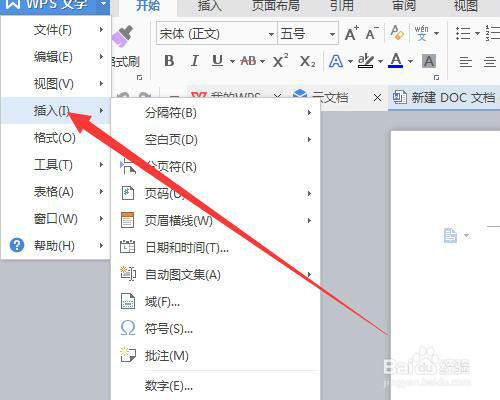Select 分隔符(B) in the Insert submenu
Screen dimensions: 500x400
[216, 113]
